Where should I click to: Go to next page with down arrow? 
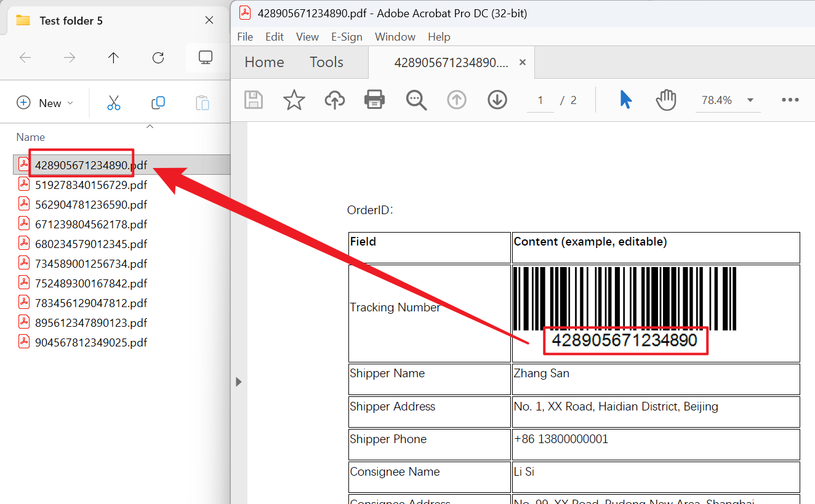pyautogui.click(x=497, y=100)
